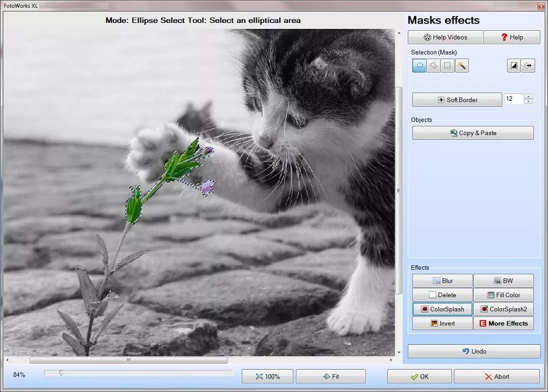The image size is (548, 392).
Task: Increase the soft border value with up arrow
Action: (x=528, y=97)
